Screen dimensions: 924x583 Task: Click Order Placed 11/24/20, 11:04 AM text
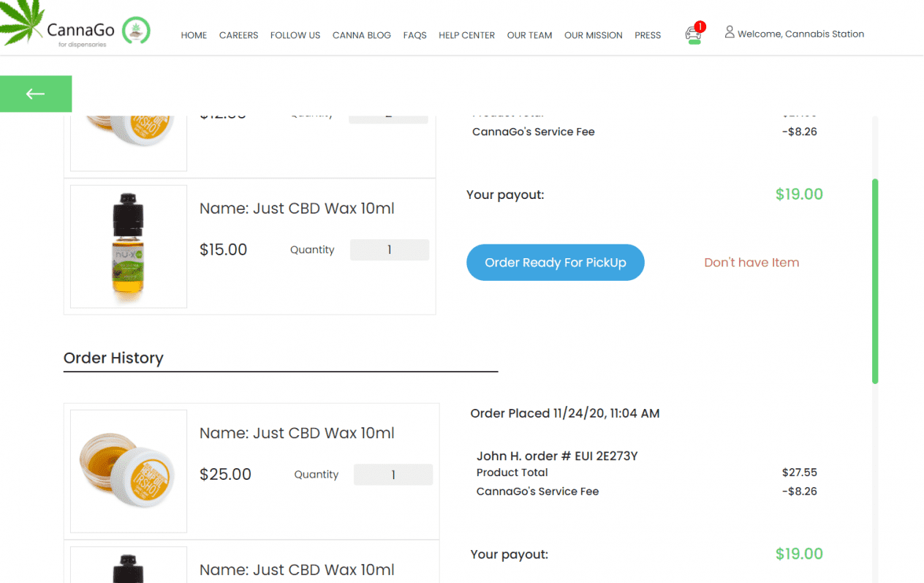tap(565, 413)
